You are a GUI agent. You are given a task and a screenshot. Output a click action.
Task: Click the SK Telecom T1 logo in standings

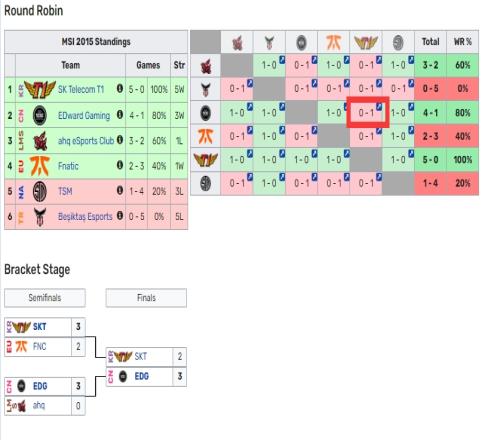(x=40, y=89)
